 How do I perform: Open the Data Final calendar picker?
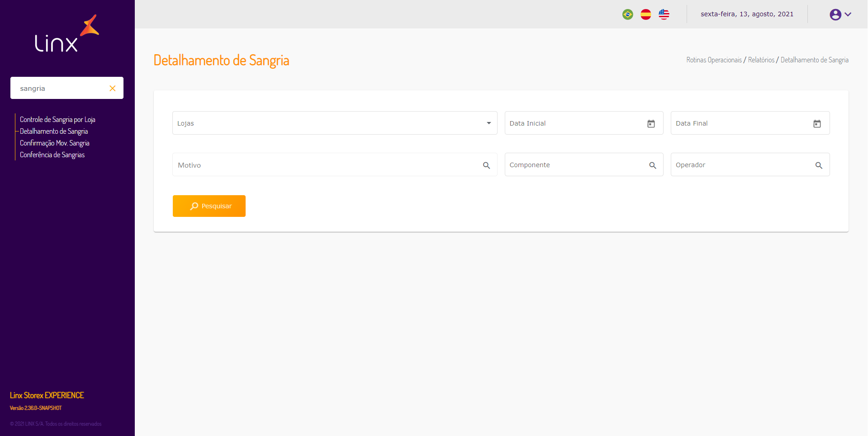(817, 124)
